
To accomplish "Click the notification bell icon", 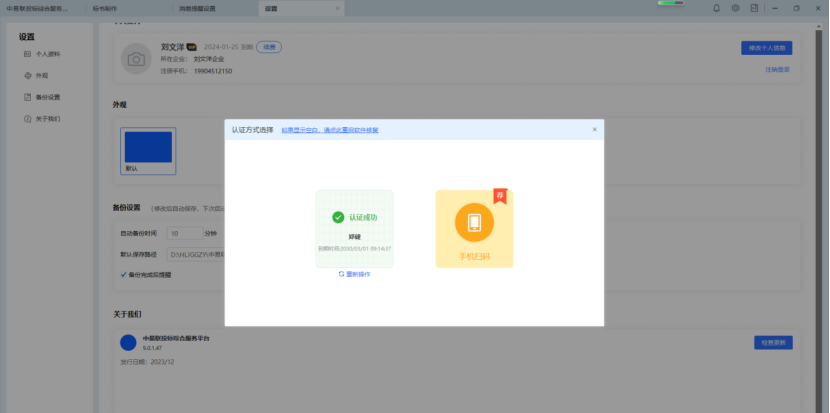I will 716,8.
